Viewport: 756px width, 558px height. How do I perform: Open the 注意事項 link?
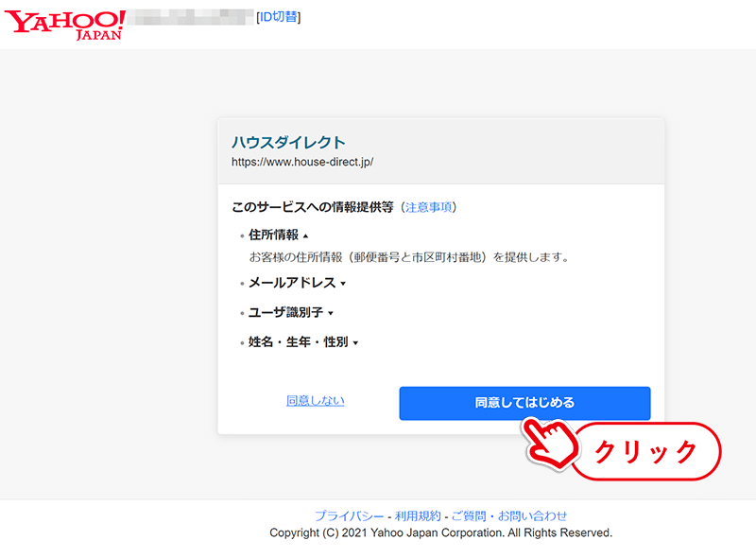pos(429,207)
